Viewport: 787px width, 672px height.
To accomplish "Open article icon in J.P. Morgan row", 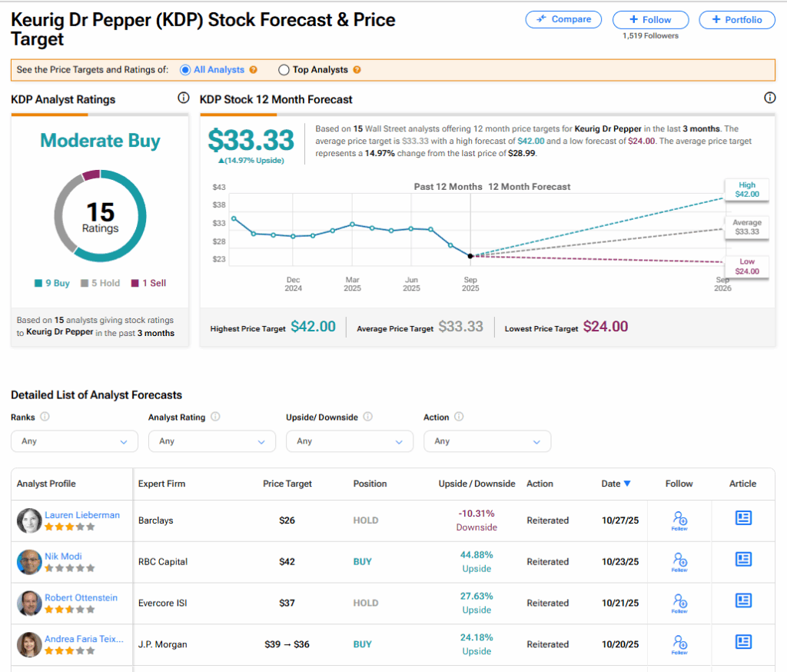I will (x=743, y=641).
